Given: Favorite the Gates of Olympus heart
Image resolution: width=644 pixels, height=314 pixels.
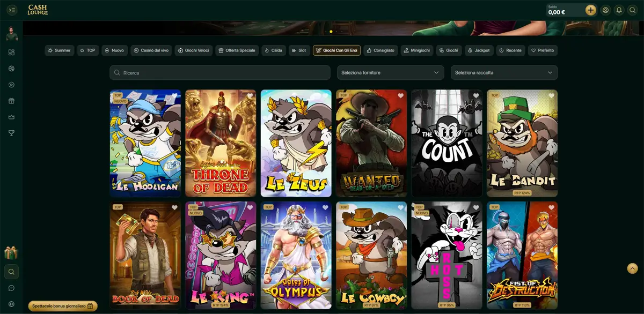Looking at the screenshot, I should pos(325,208).
